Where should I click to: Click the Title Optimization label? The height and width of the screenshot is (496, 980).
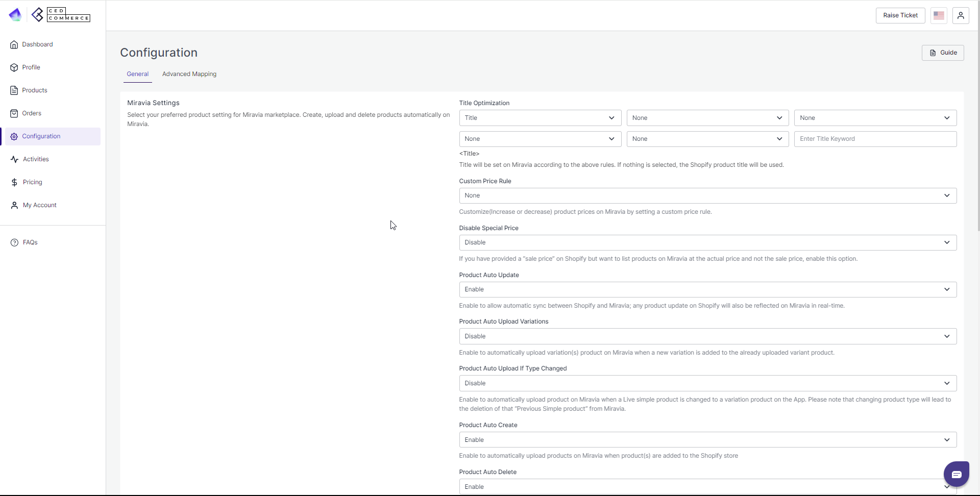point(484,103)
